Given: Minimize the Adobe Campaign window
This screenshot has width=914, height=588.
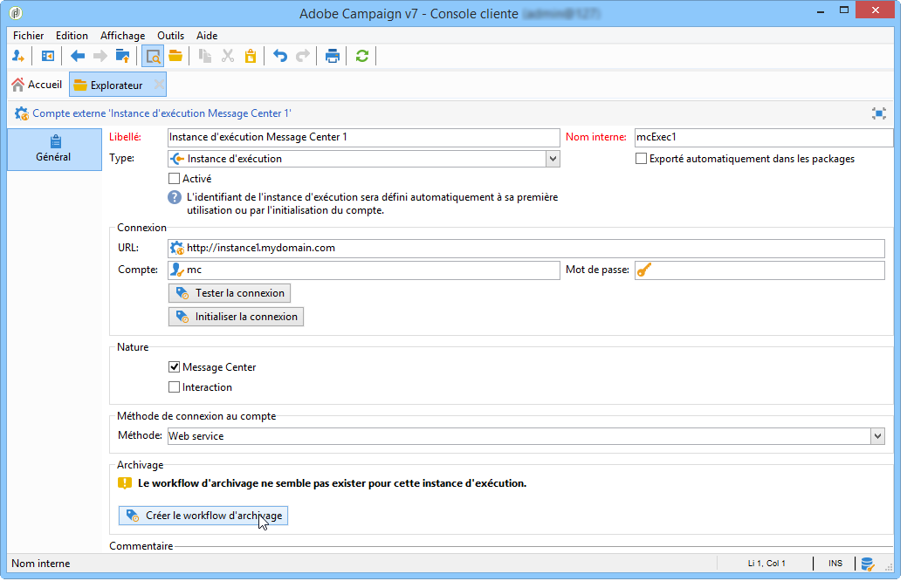Looking at the screenshot, I should pos(820,11).
